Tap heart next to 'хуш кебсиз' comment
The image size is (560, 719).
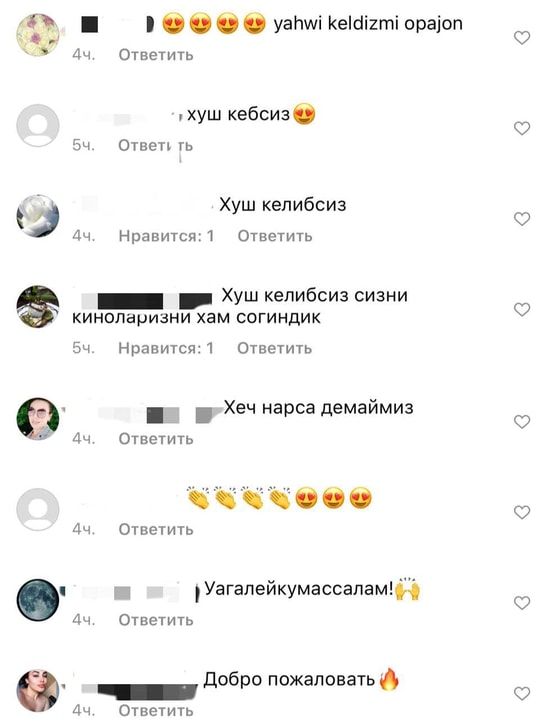point(521,128)
